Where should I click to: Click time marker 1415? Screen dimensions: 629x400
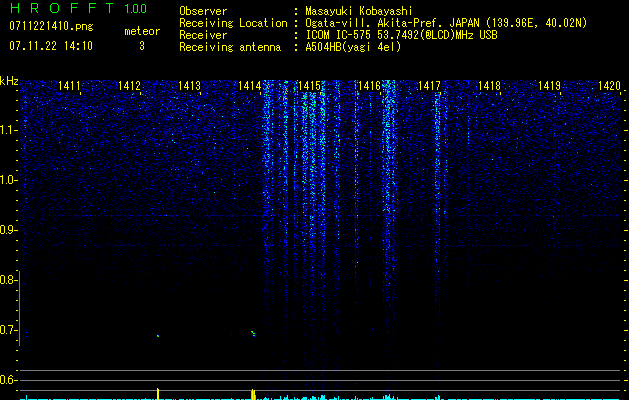[x=310, y=86]
